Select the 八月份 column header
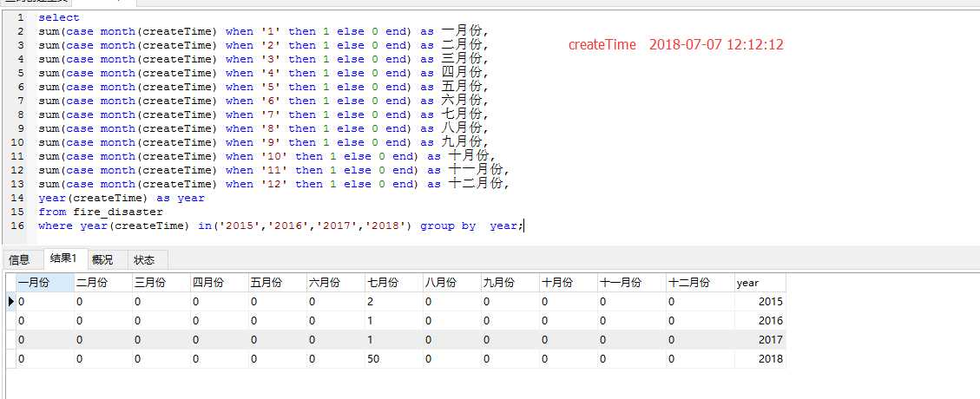Viewport: 980px width, 399px height. [x=451, y=282]
